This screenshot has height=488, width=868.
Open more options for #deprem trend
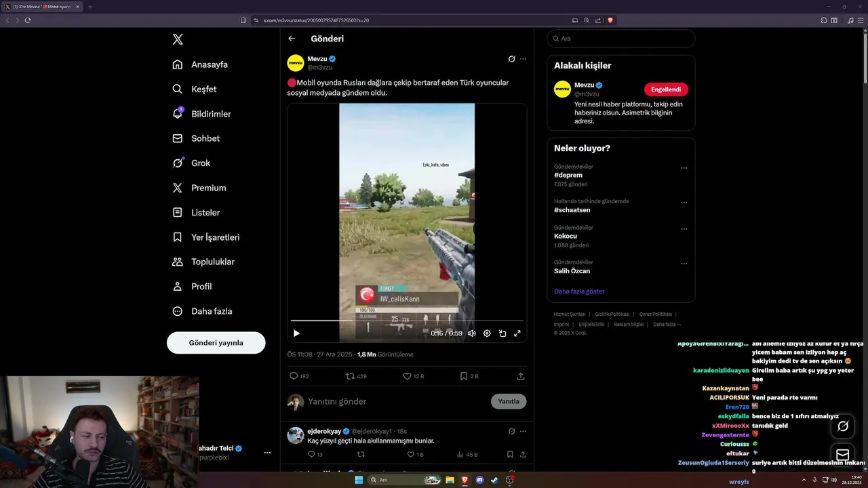click(684, 168)
